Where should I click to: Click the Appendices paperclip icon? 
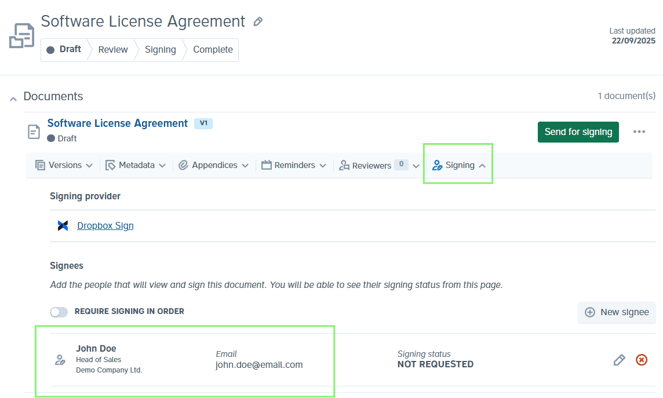pyautogui.click(x=183, y=165)
